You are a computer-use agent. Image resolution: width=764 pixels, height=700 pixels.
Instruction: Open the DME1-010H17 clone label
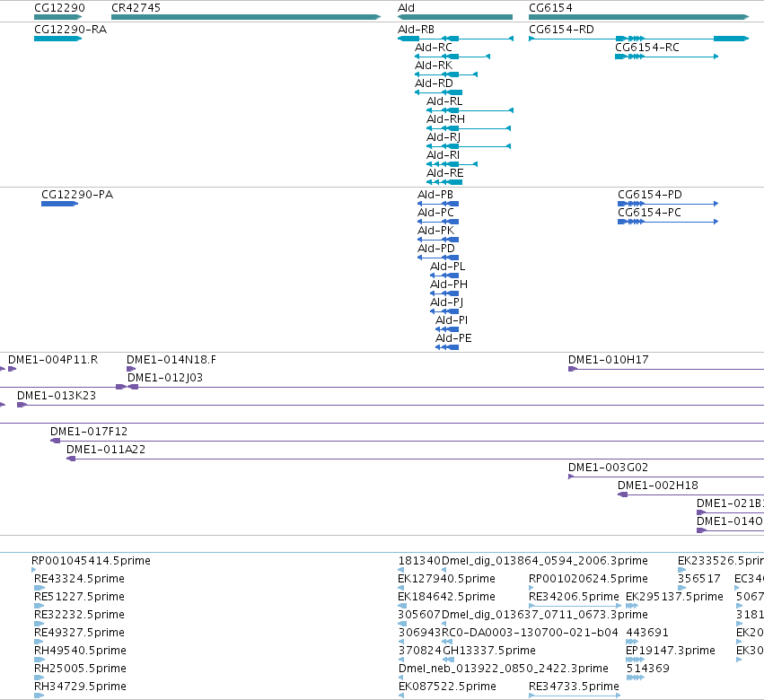tap(609, 360)
